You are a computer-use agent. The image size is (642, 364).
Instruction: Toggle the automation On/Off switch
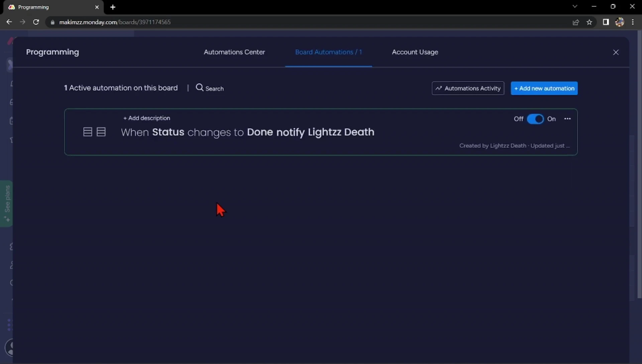click(x=535, y=119)
